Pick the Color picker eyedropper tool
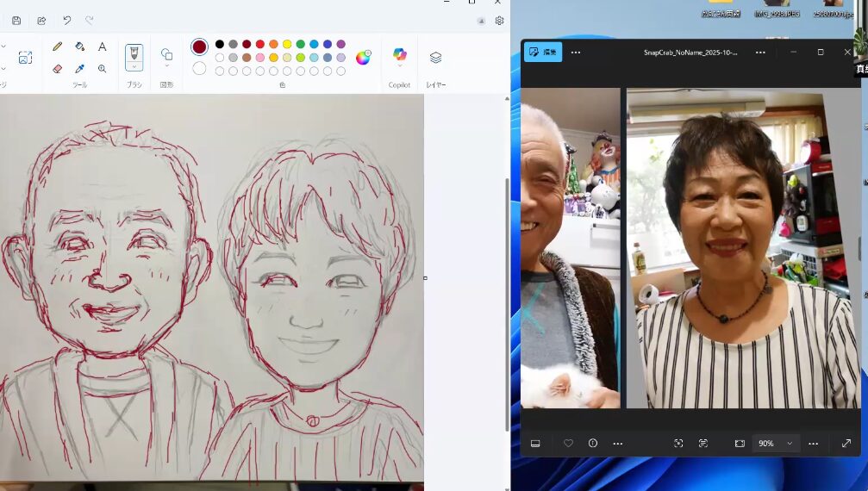 (80, 69)
